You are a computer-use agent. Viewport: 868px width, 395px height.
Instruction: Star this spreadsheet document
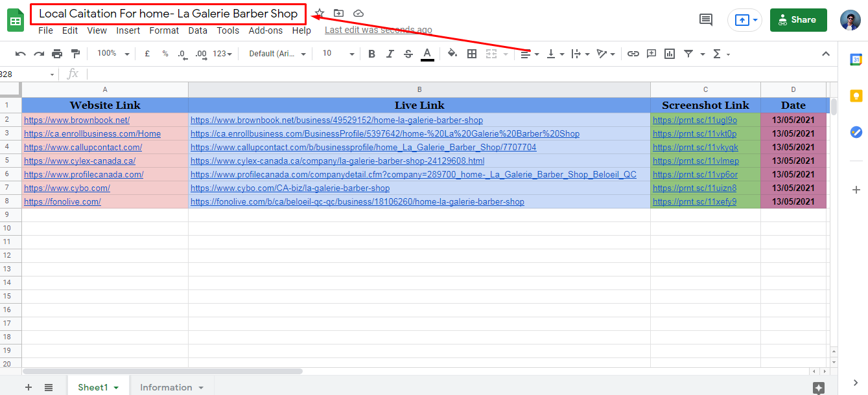tap(319, 14)
